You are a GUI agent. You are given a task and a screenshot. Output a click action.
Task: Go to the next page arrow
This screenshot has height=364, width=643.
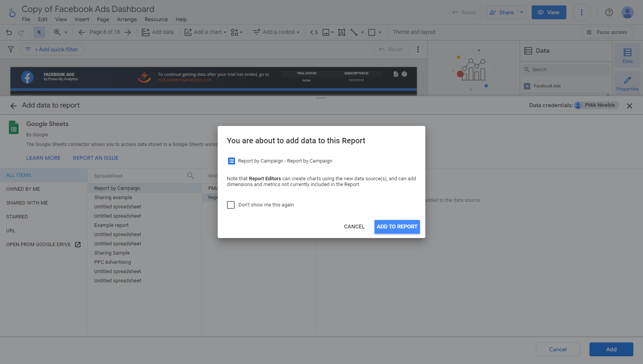[128, 32]
